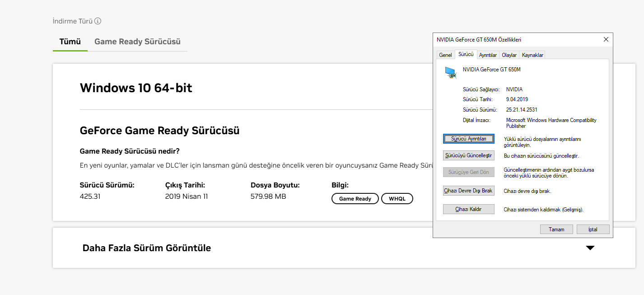644x295 pixels.
Task: Expand the Daha Fazla Sürüm Görüntüle arrow
Action: pos(590,248)
